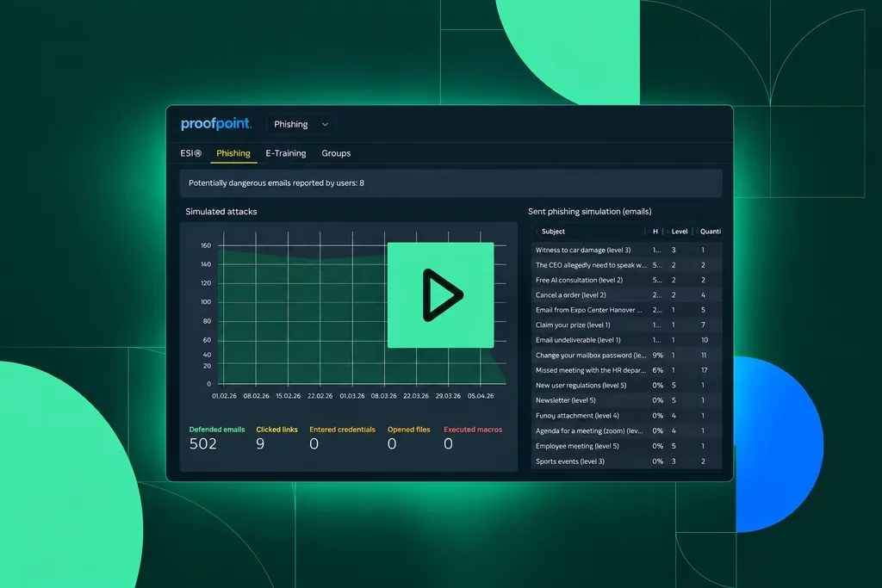Select row 'Missed meeting with the HR depar...'

[x=627, y=370]
